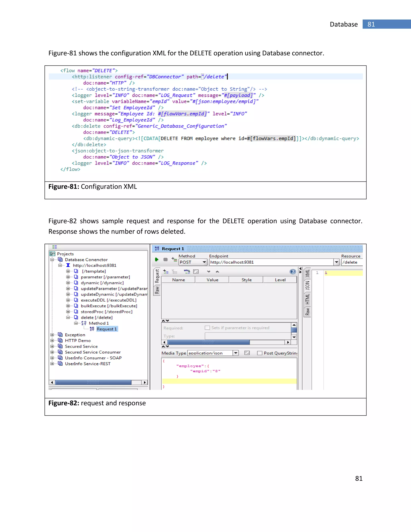
Task: Click the Resource field showing /delete
Action: tap(352, 262)
